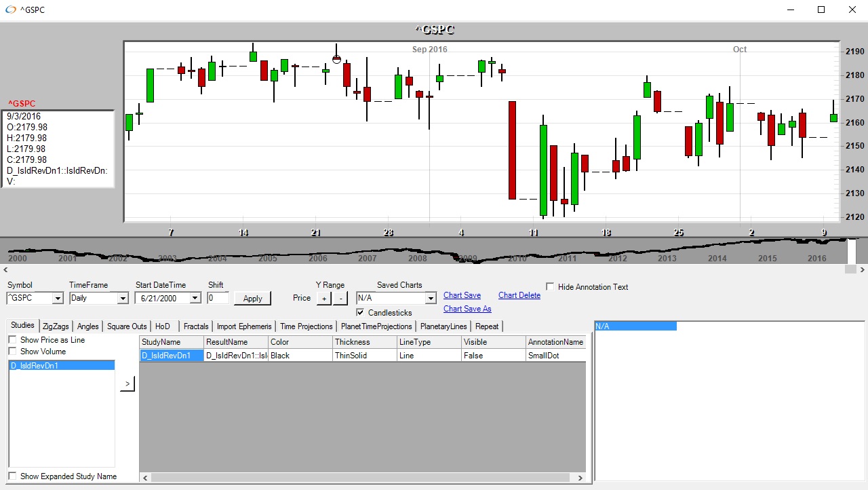The width and height of the screenshot is (868, 490).
Task: Open the Symbol dropdown
Action: pos(57,298)
